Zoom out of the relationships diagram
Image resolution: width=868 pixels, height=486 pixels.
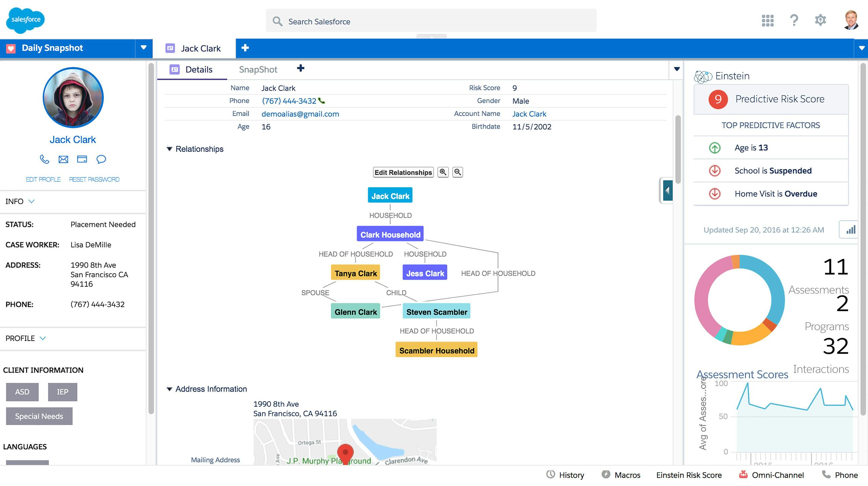point(457,172)
